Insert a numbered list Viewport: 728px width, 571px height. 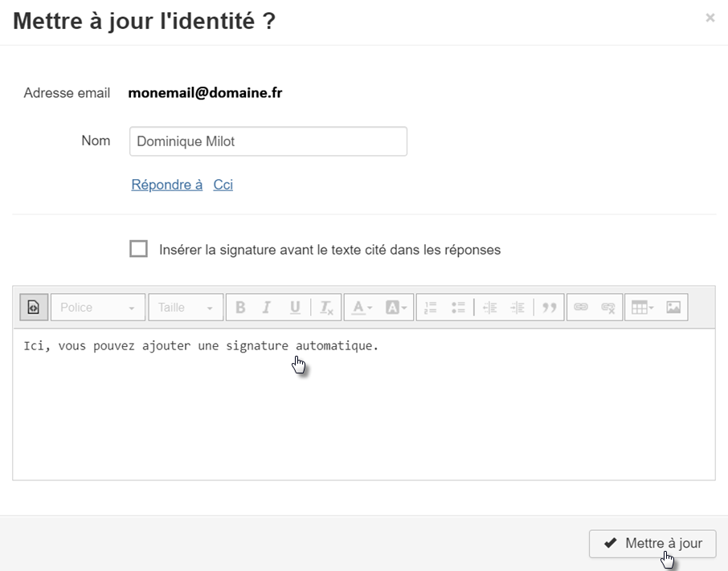(431, 308)
